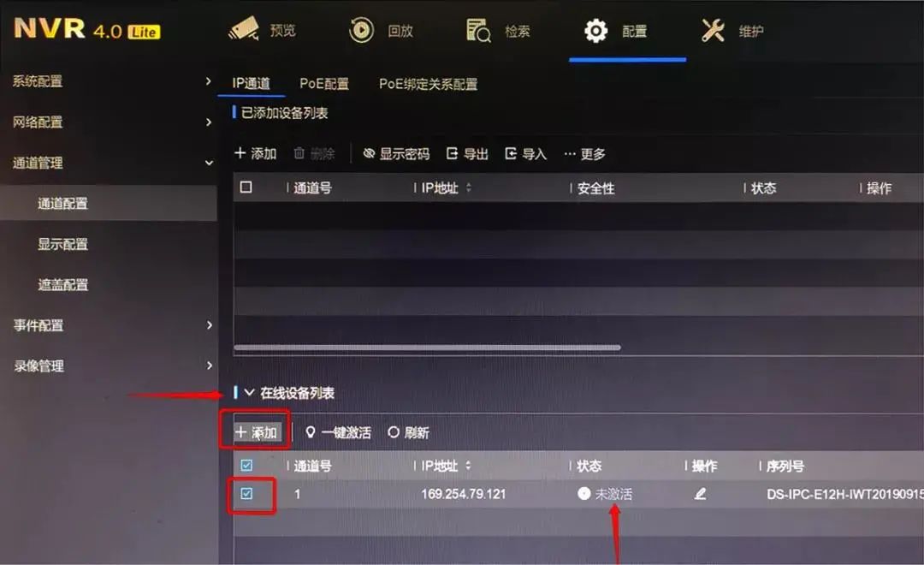Open the 回放 playback icon

(361, 30)
